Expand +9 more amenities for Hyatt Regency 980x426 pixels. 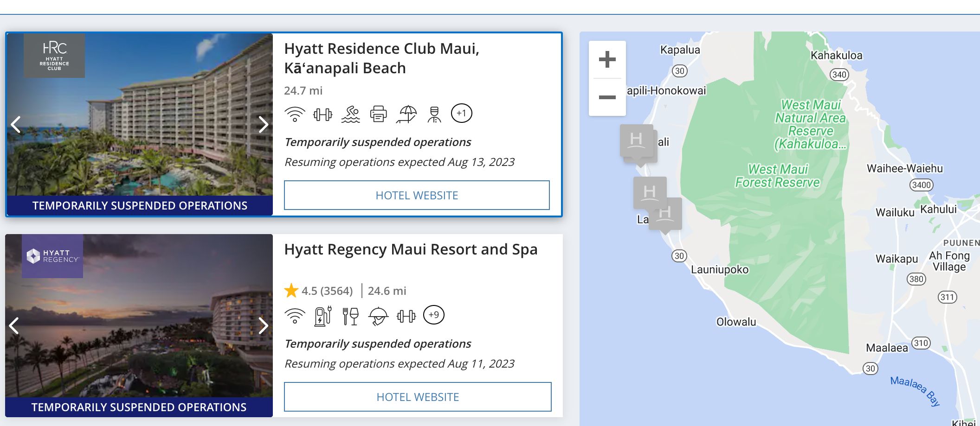(x=433, y=315)
